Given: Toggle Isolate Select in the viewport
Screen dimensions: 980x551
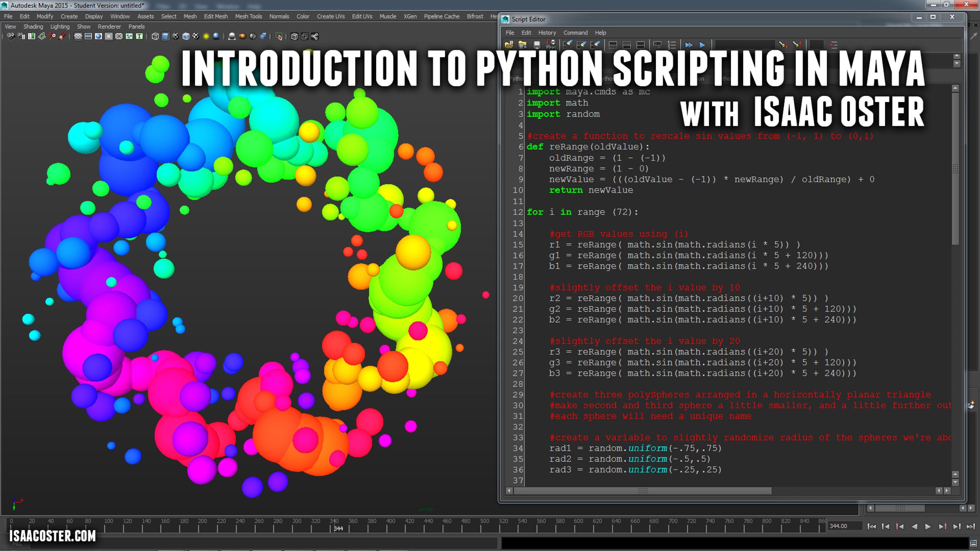Looking at the screenshot, I should (279, 37).
